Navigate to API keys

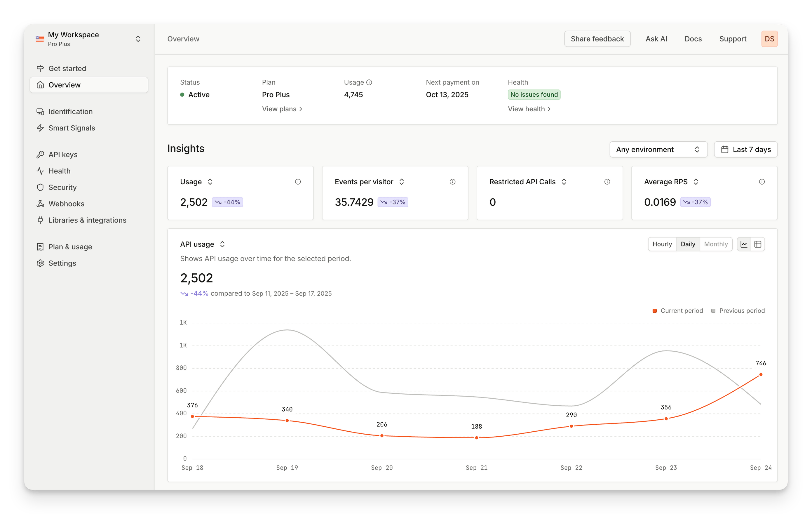tap(89, 154)
